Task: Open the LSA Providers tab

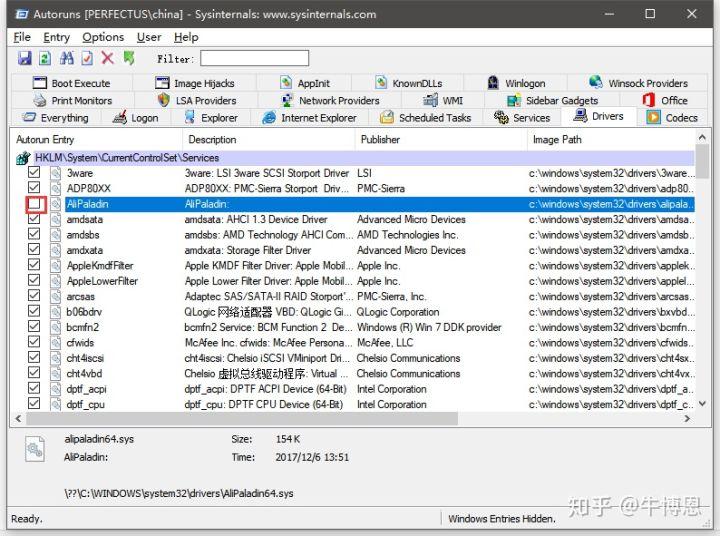Action: pyautogui.click(x=197, y=101)
